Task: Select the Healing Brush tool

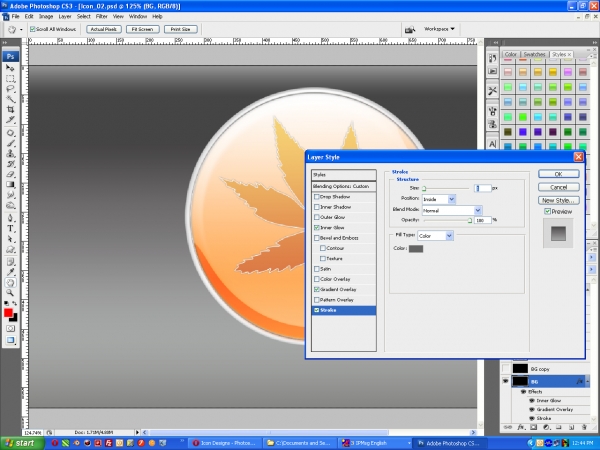Action: tap(10, 133)
